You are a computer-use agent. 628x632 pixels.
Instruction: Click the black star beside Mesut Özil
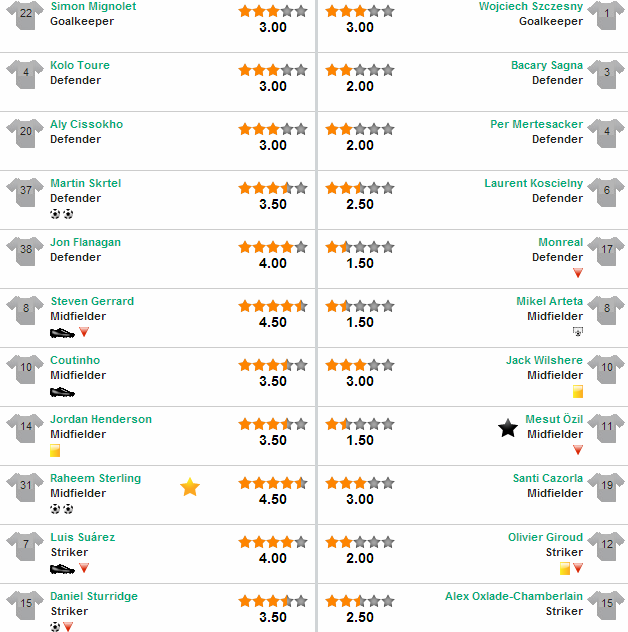pos(508,428)
